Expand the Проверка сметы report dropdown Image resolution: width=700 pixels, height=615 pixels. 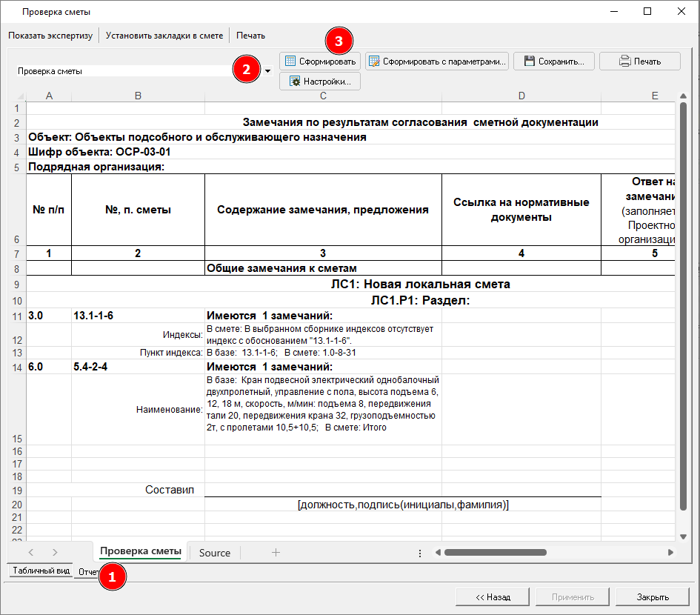tap(267, 71)
